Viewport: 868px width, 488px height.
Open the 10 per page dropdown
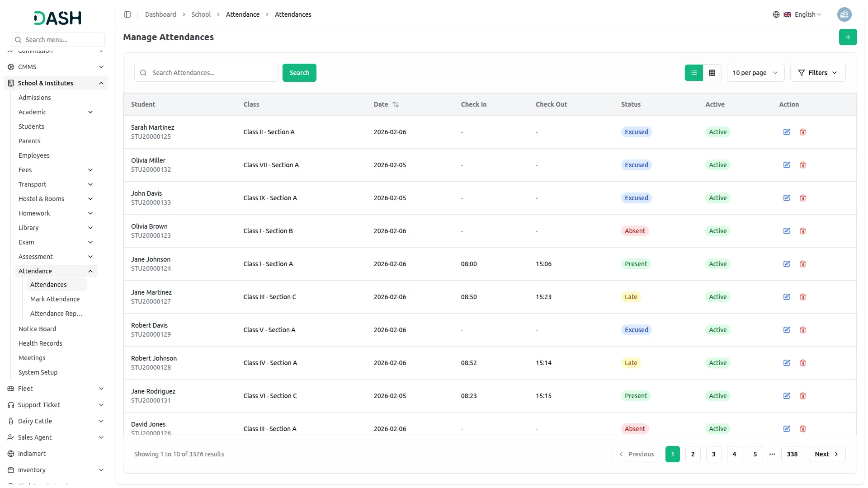point(755,73)
